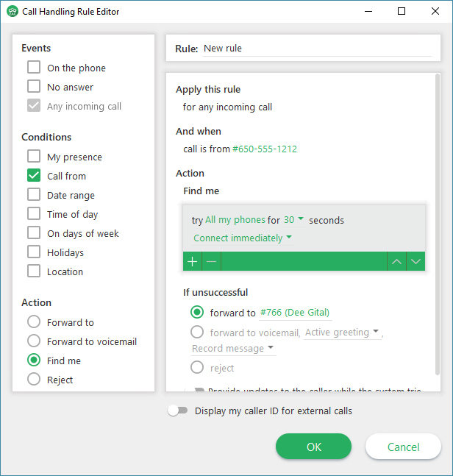Open the 30 seconds duration dropdown
The height and width of the screenshot is (476, 453).
tap(293, 219)
